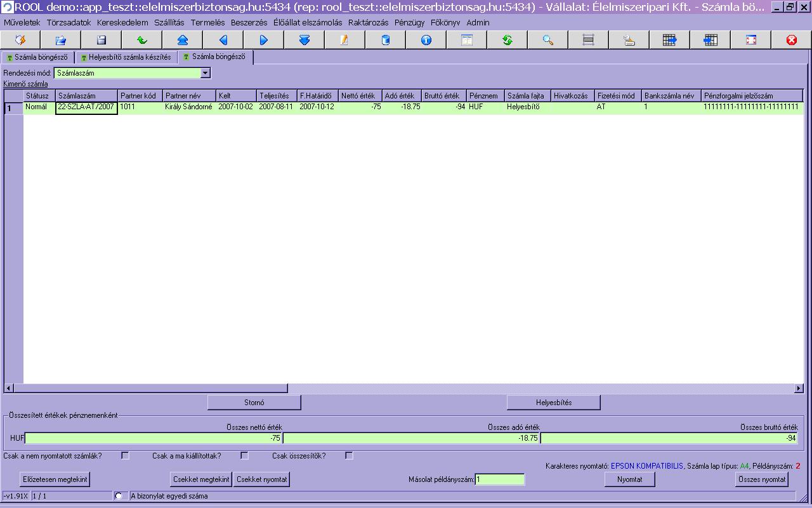Viewport: 812px width, 508px height.
Task: Click the table export arrow icon
Action: 670,40
